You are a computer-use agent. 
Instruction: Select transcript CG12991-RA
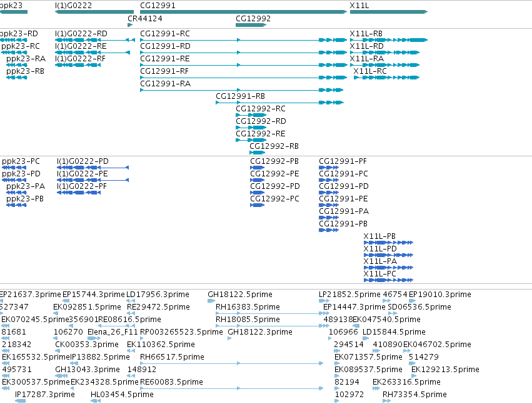(x=242, y=90)
